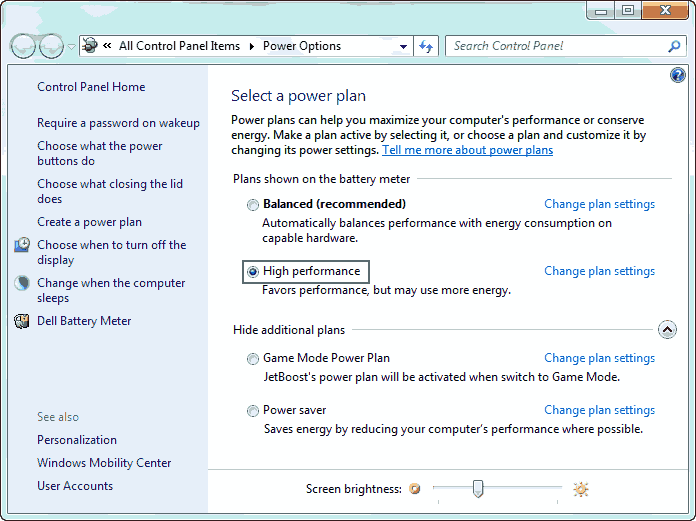Collapse the Hide additional plans section
Screen dimensions: 696x521
coord(668,330)
